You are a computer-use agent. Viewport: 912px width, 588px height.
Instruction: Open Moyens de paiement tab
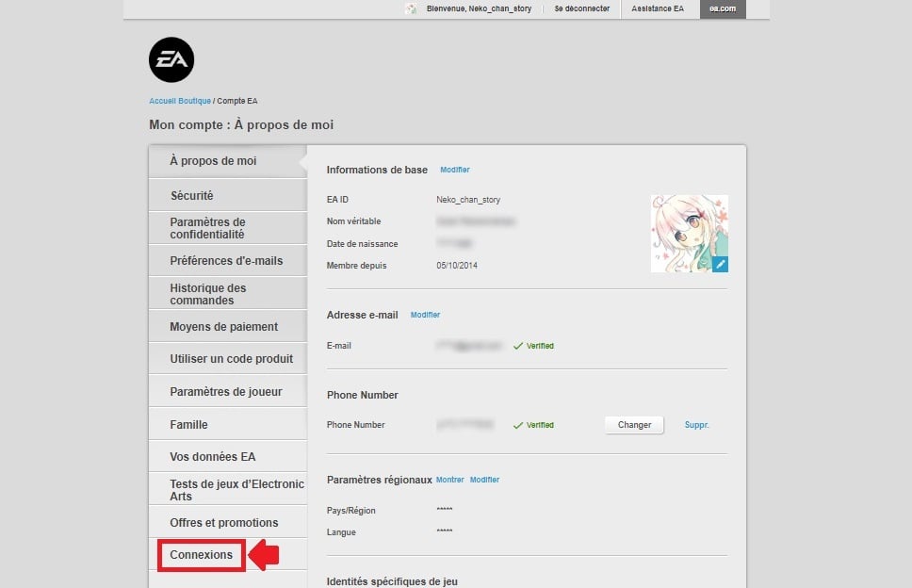click(x=223, y=327)
